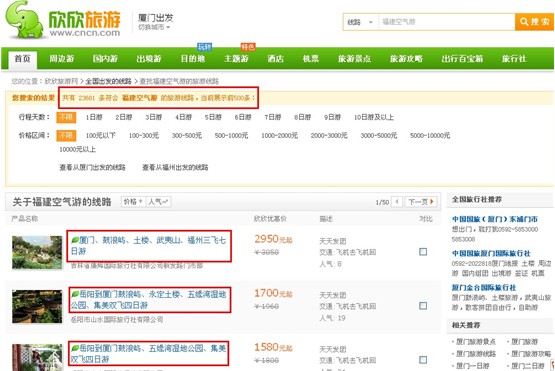Filter trips by 7日游
The width and height of the screenshot is (555, 371).
pos(273,117)
